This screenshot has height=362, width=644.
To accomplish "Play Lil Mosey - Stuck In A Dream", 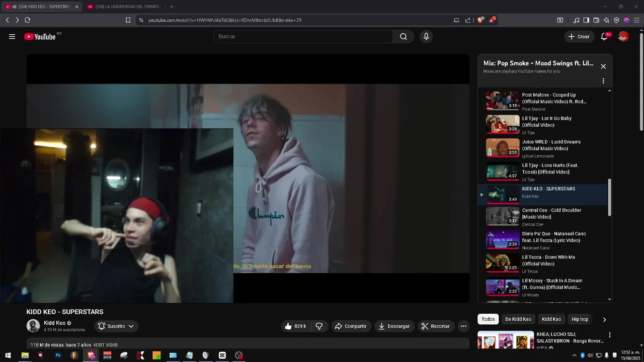I will 543,288.
